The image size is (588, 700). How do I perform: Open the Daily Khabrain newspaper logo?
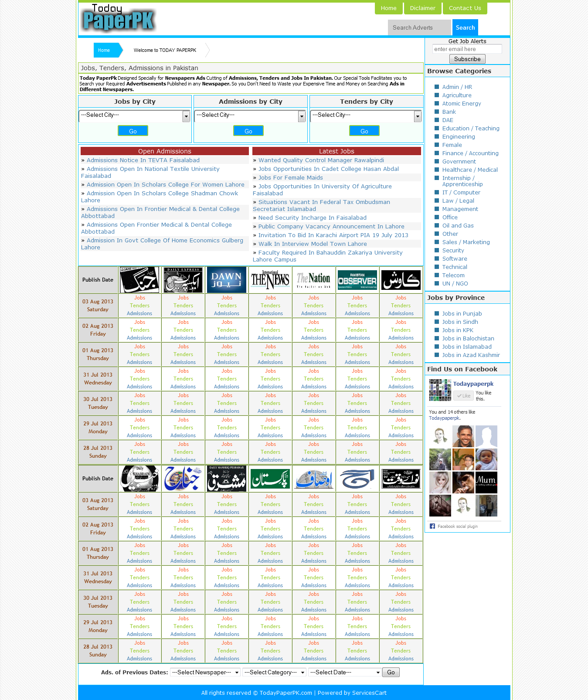pos(139,479)
